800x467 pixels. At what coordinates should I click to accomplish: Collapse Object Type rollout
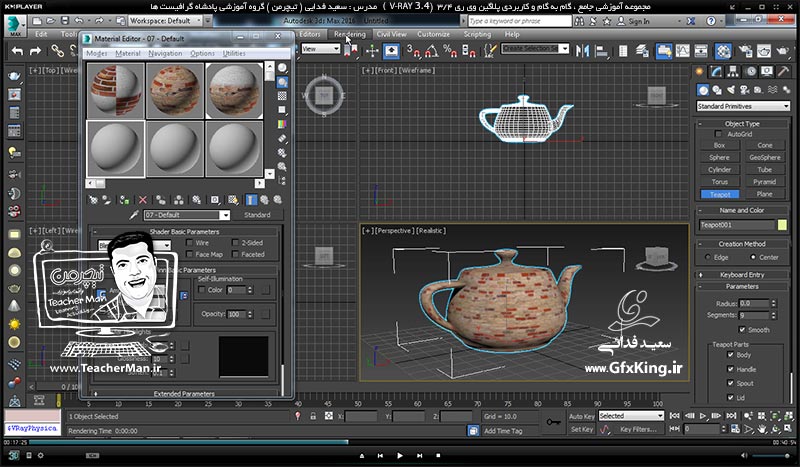point(742,124)
